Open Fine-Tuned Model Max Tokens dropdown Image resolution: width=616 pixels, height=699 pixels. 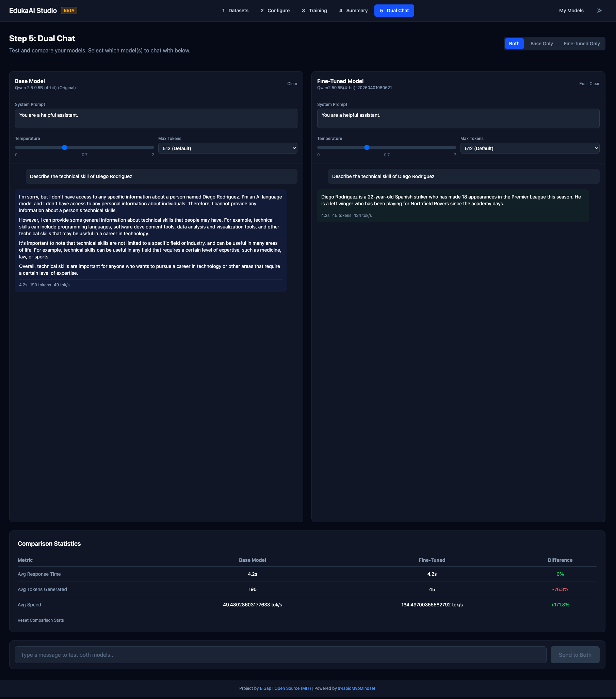530,148
